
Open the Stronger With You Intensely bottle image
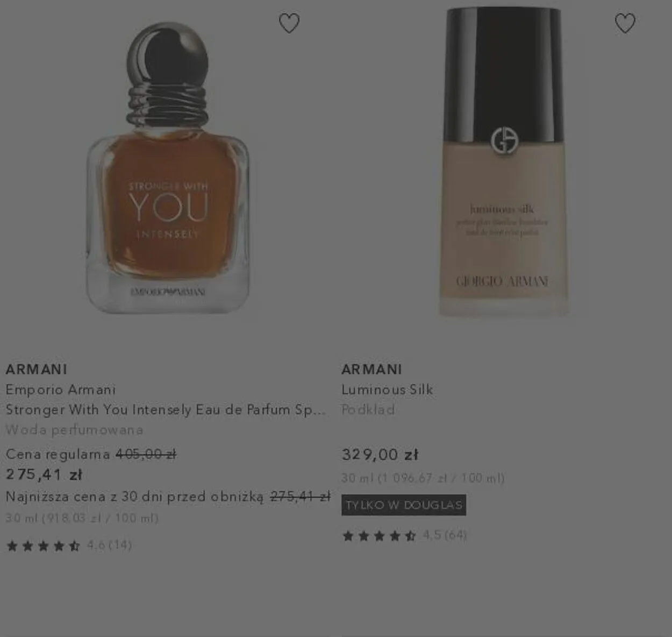(x=167, y=168)
